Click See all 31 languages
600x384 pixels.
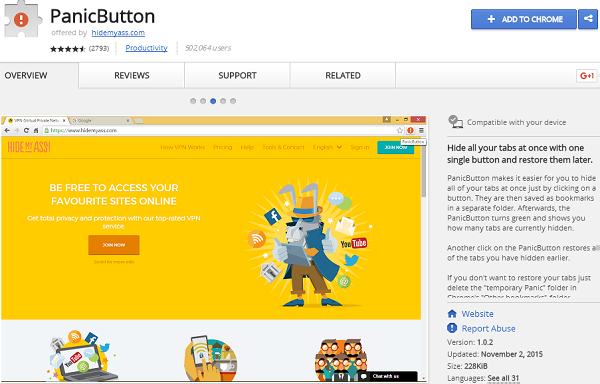click(x=503, y=378)
